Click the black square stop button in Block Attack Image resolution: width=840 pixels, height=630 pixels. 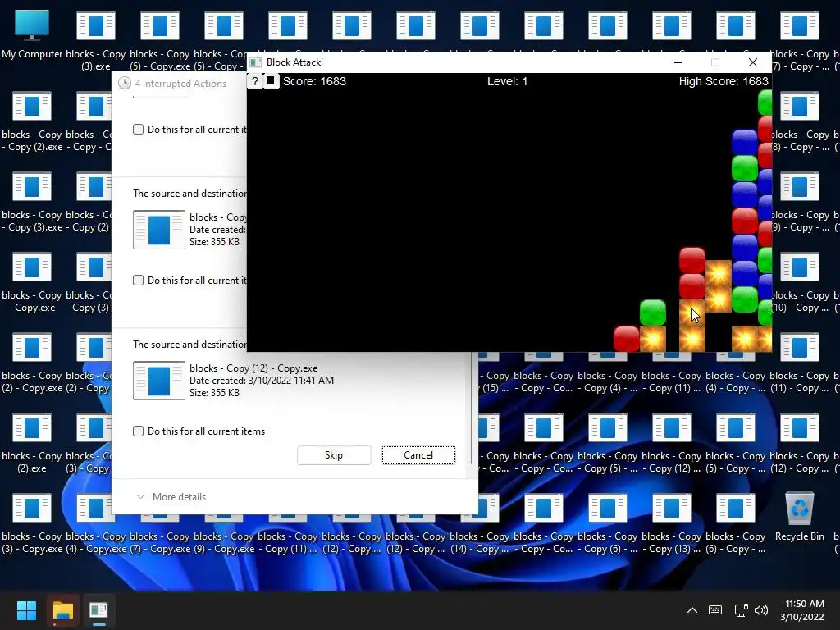point(271,81)
